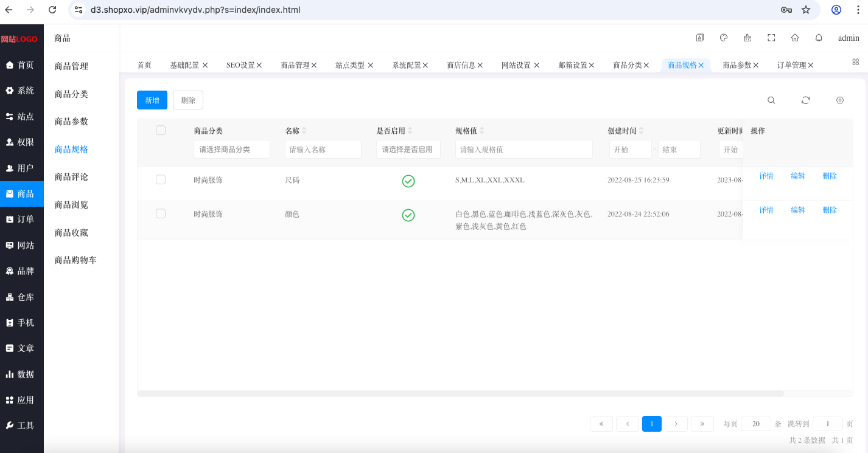Open 商品评论 in the sidebar menu

tap(71, 177)
